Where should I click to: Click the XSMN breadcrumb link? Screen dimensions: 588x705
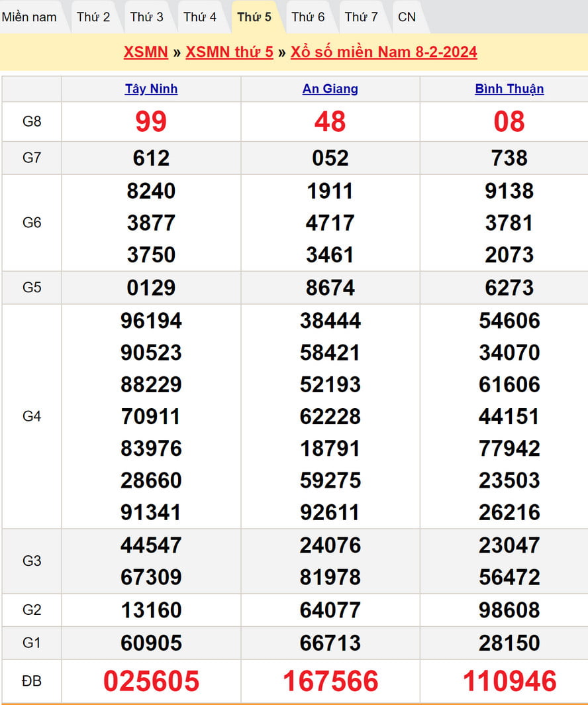point(146,52)
